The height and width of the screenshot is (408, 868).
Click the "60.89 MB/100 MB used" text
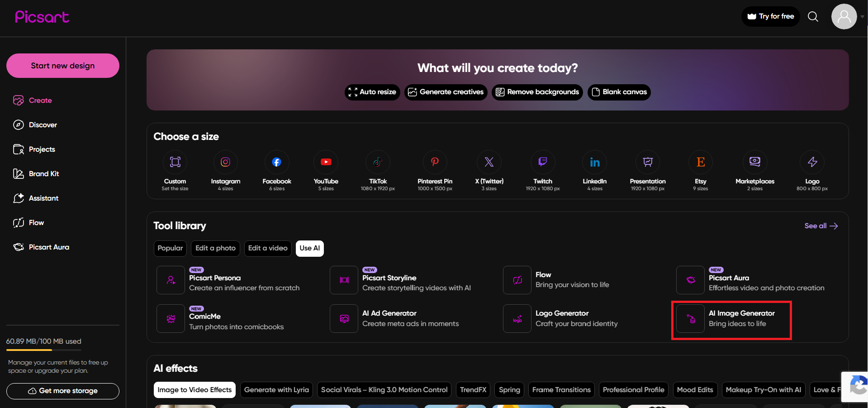click(x=44, y=341)
